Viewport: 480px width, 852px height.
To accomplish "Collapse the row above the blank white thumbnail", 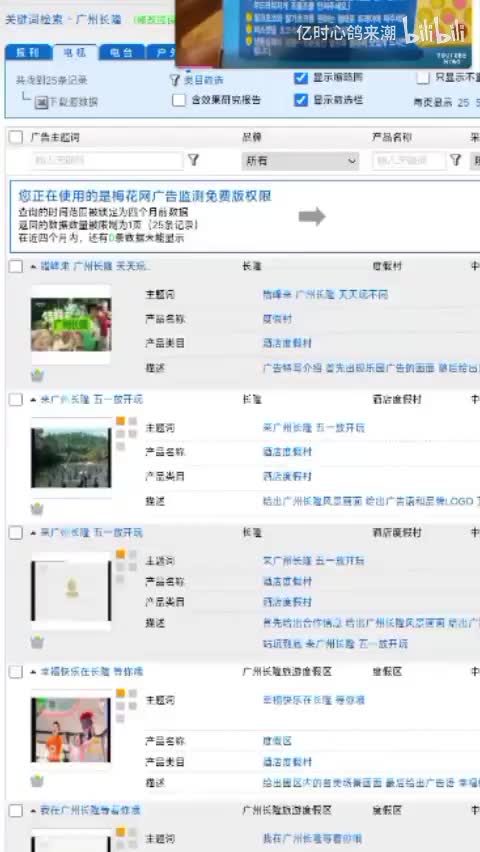I will click(x=34, y=533).
